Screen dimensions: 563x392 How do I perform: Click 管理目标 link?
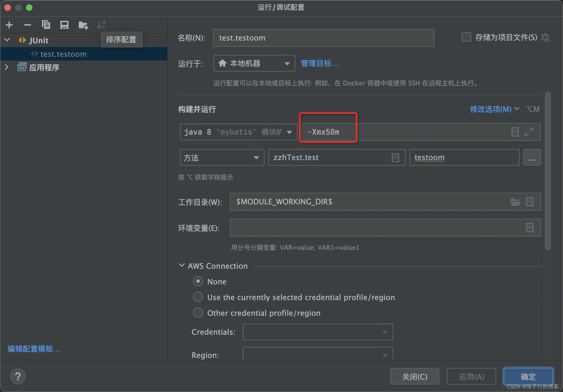pyautogui.click(x=320, y=63)
